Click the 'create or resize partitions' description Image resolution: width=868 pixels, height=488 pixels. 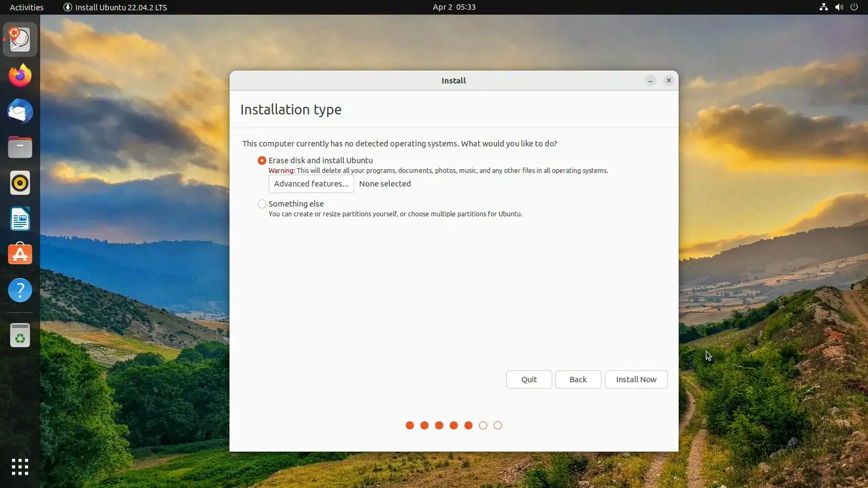click(x=395, y=214)
